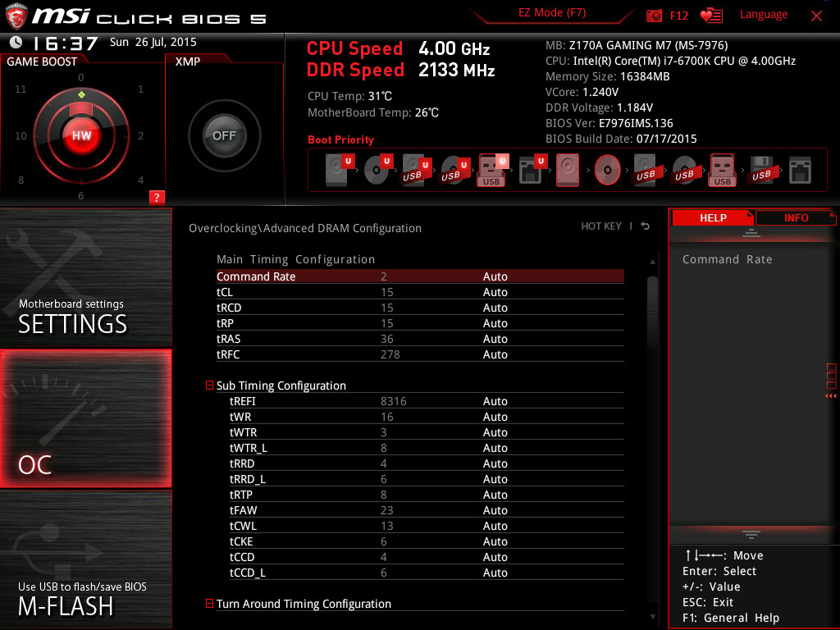Open M-FLASH BIOS flashing section
Screen dimensions: 840x630
click(x=85, y=559)
